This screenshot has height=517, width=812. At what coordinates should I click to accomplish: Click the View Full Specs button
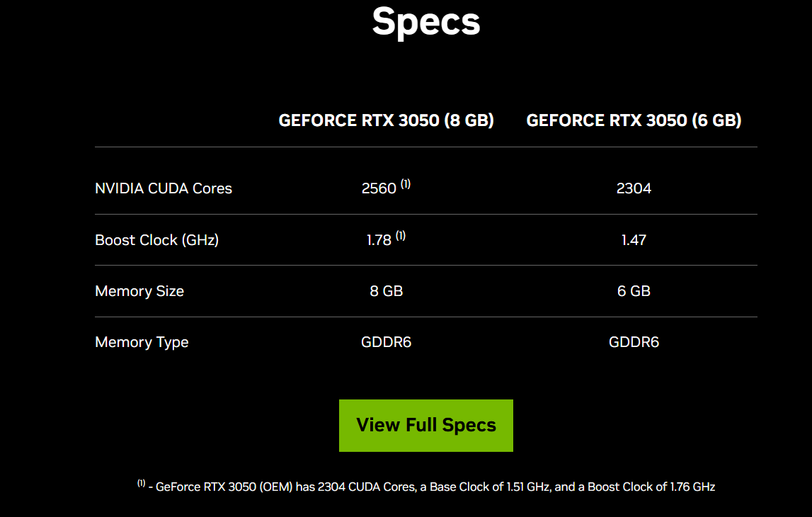click(425, 425)
